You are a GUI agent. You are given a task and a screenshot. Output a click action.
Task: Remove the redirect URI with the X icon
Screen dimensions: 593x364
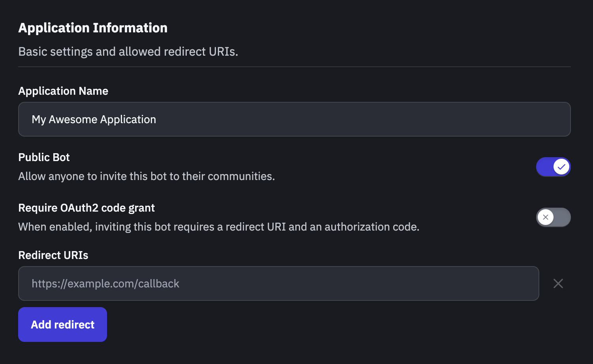(558, 283)
